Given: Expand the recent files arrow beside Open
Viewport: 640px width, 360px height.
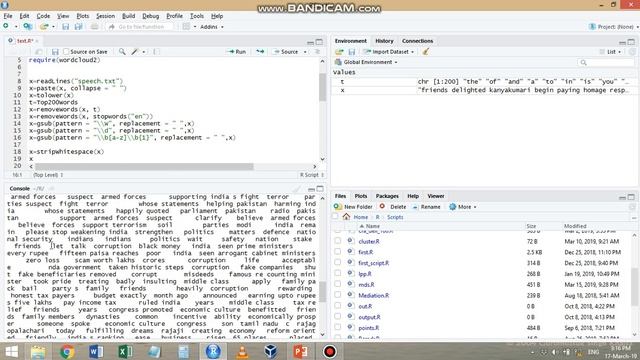Looking at the screenshot, I should coord(53,27).
